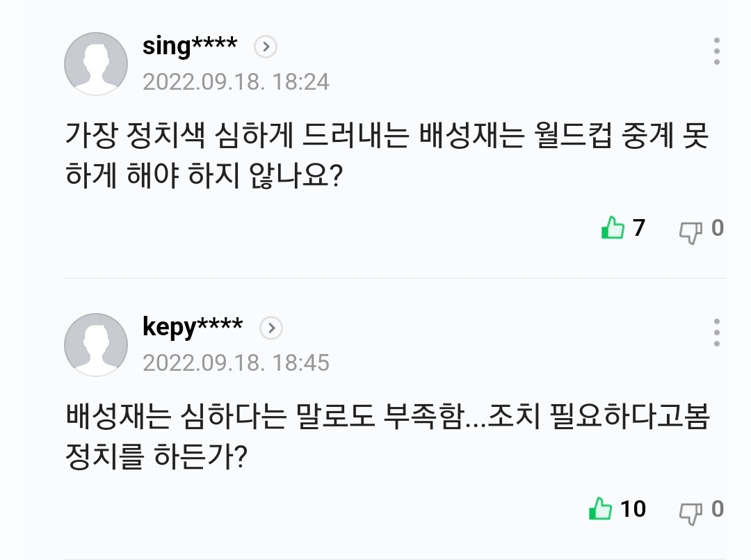
Task: Expand the chevron next to sing****
Action: click(x=266, y=47)
